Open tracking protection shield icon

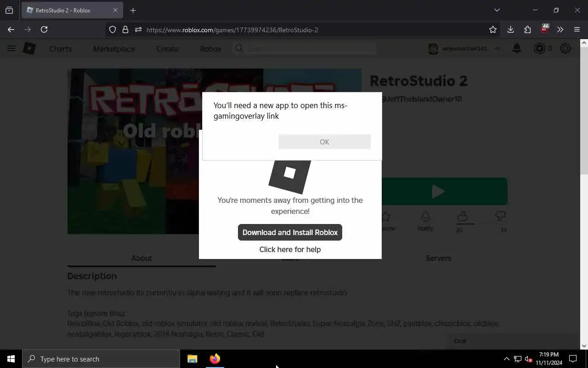[113, 29]
